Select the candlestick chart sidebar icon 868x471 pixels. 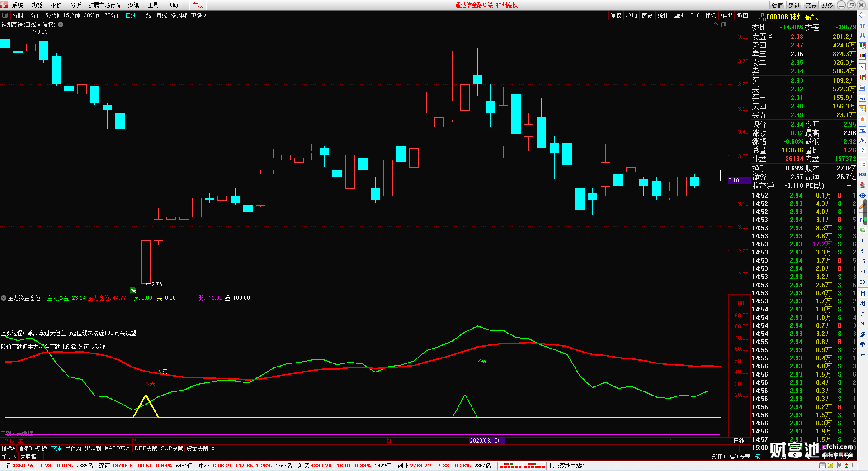863,77
